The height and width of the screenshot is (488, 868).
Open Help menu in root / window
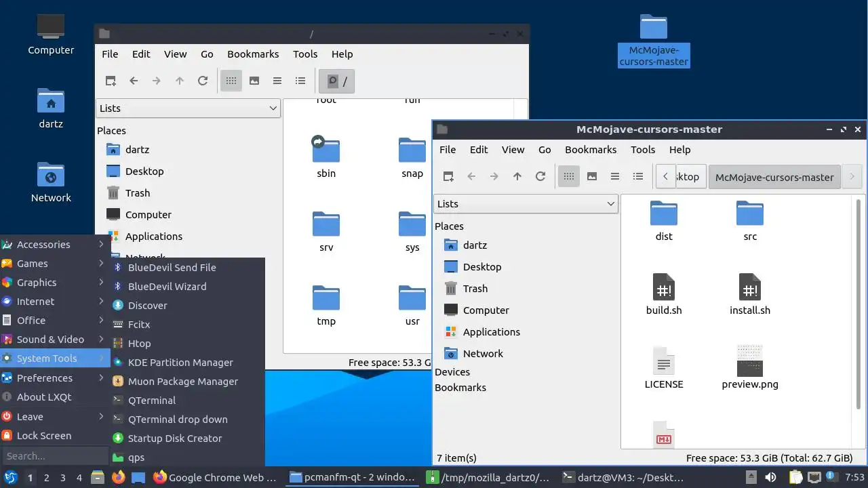[342, 54]
